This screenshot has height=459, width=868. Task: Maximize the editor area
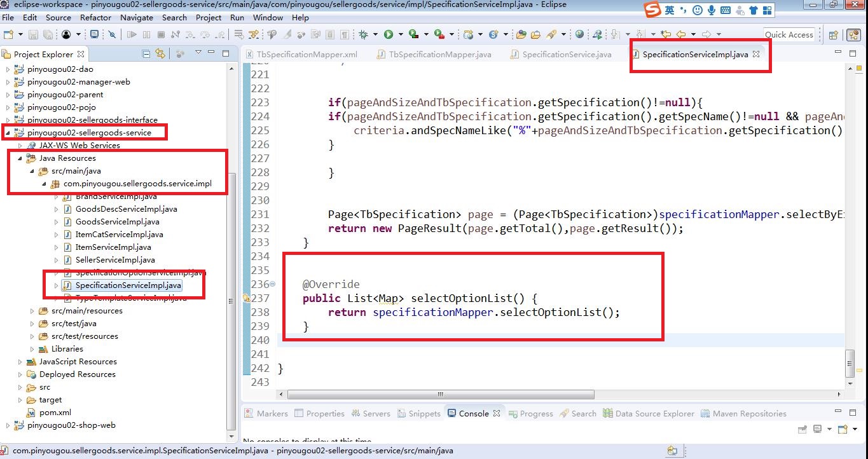click(x=853, y=53)
